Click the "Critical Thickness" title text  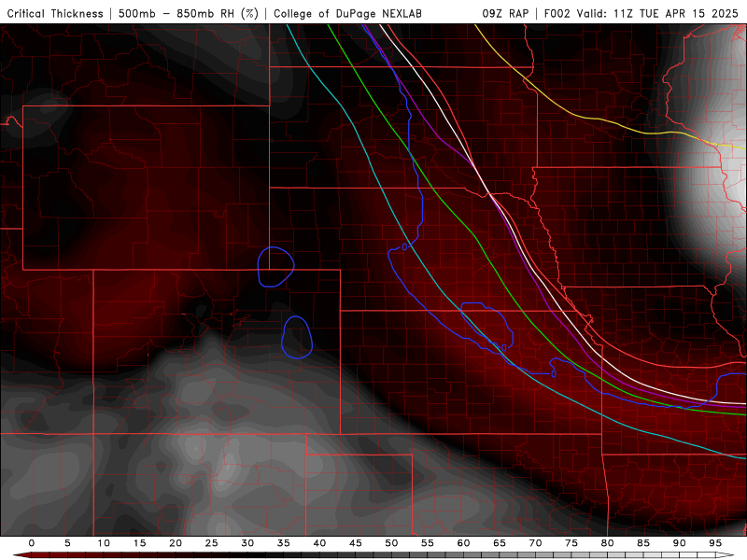[55, 13]
